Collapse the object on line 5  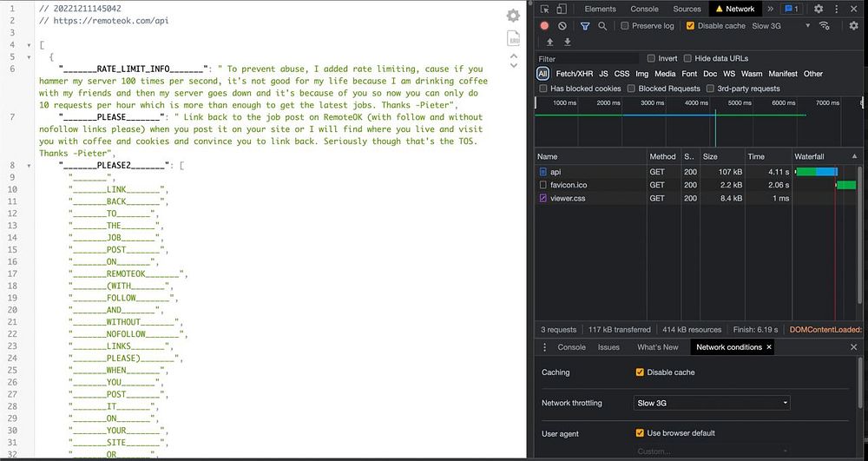30,57
